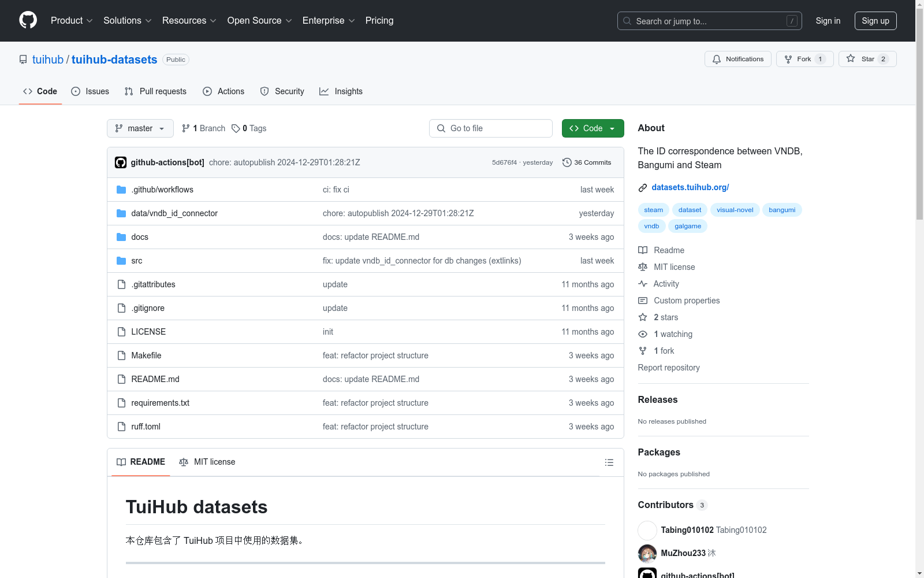Click the Notifications bell icon
924x578 pixels.
pyautogui.click(x=717, y=59)
